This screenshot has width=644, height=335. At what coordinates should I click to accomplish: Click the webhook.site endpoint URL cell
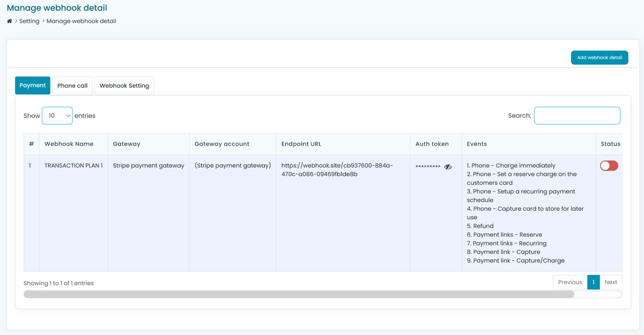(x=337, y=170)
